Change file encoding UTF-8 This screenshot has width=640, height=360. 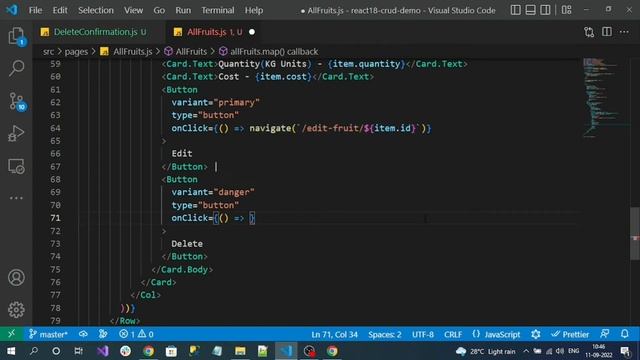pos(423,334)
